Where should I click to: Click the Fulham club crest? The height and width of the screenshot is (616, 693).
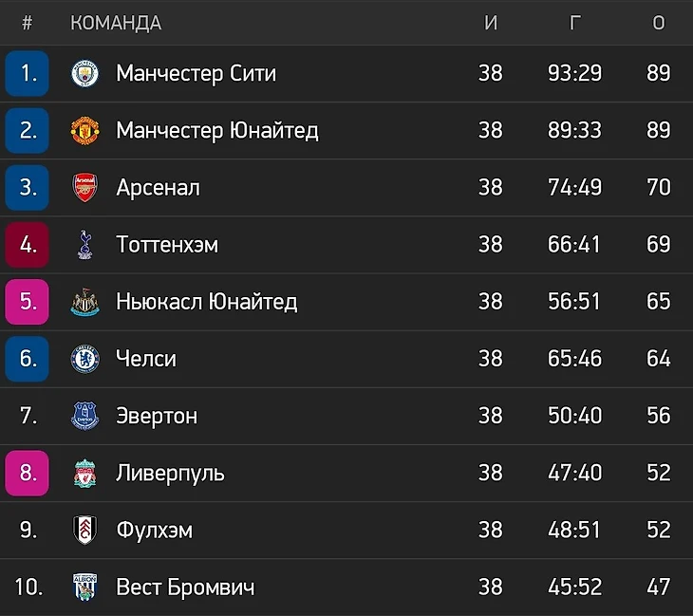coord(85,530)
